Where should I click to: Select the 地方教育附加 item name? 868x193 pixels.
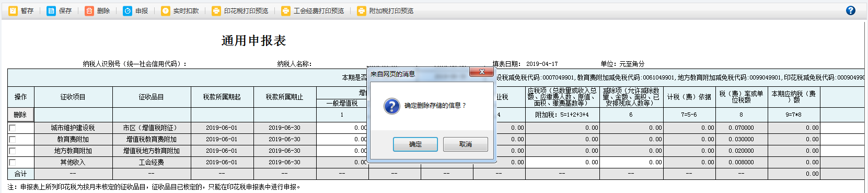click(73, 151)
